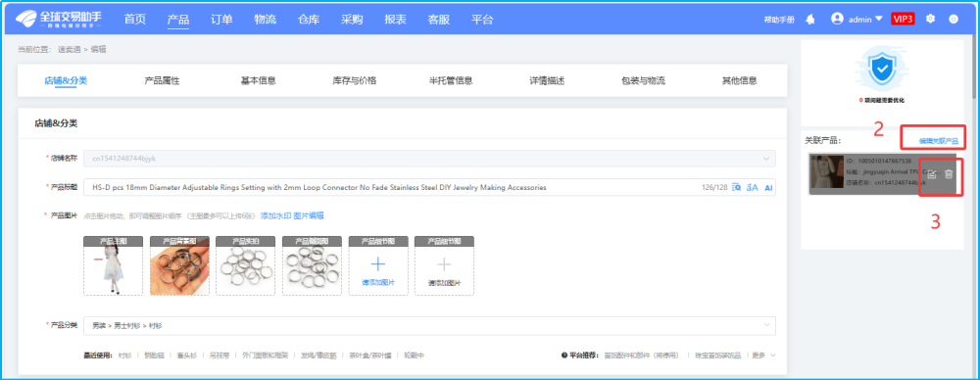This screenshot has height=380, width=980.
Task: Open the settings gear icon in header
Action: coord(930,19)
